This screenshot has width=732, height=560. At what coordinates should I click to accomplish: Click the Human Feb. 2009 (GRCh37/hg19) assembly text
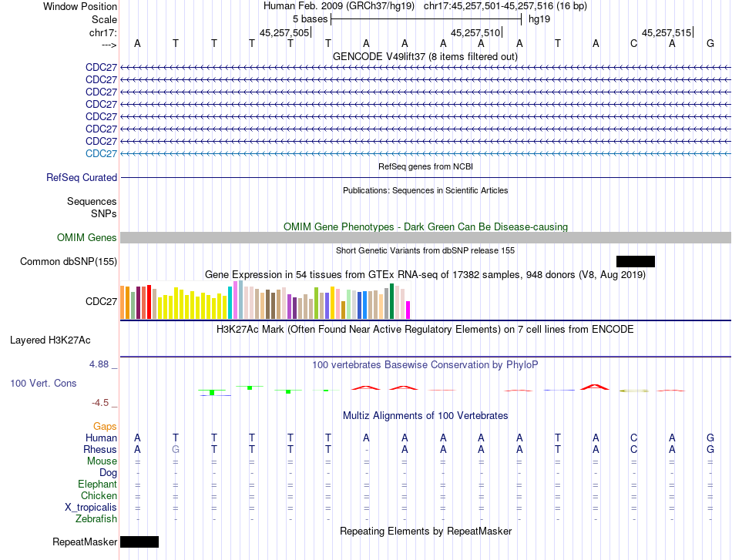[x=339, y=6]
